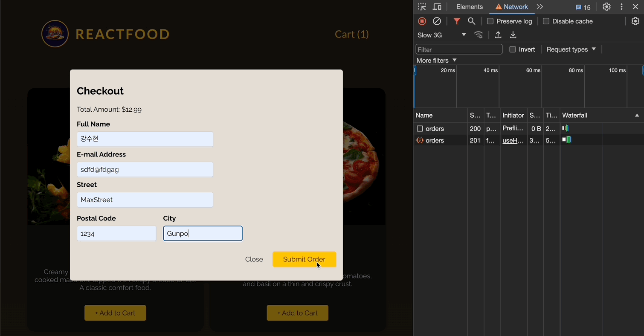Toggle the device toolbar icon

click(x=437, y=7)
